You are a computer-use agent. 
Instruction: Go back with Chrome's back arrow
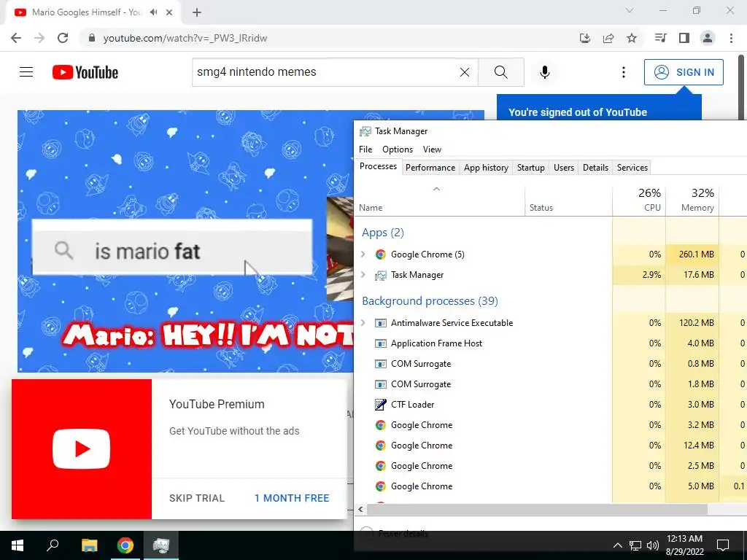[16, 38]
